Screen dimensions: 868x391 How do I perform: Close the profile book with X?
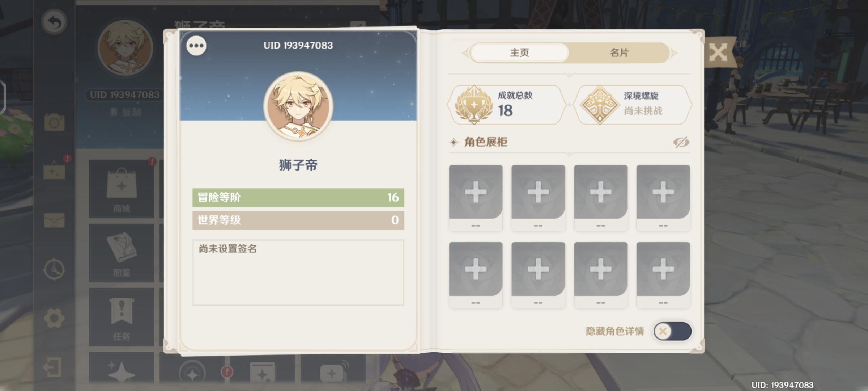718,53
